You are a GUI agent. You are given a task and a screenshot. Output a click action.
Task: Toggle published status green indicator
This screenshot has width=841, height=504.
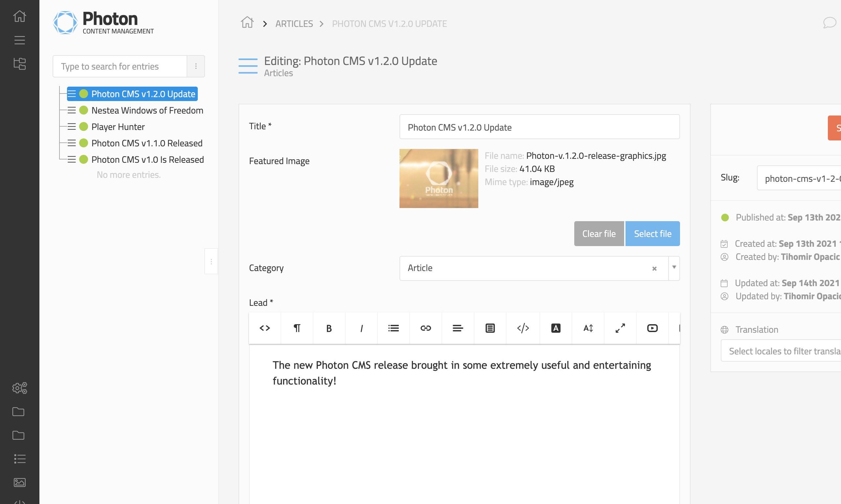(725, 217)
